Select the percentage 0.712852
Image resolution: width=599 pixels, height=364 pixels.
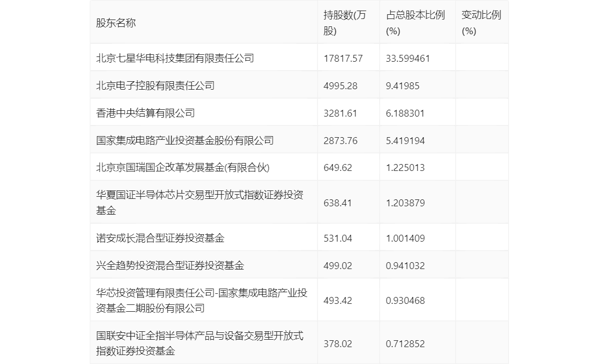(405, 344)
